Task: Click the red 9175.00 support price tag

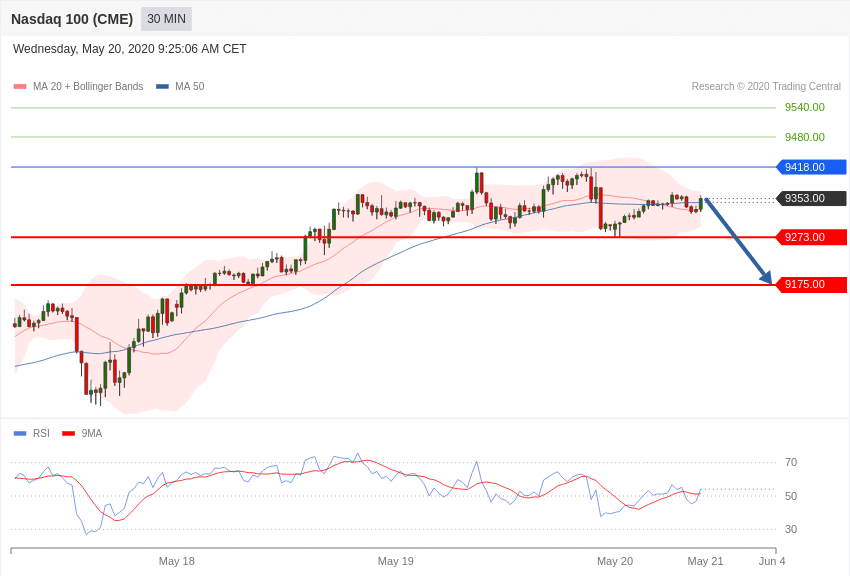Action: [812, 284]
